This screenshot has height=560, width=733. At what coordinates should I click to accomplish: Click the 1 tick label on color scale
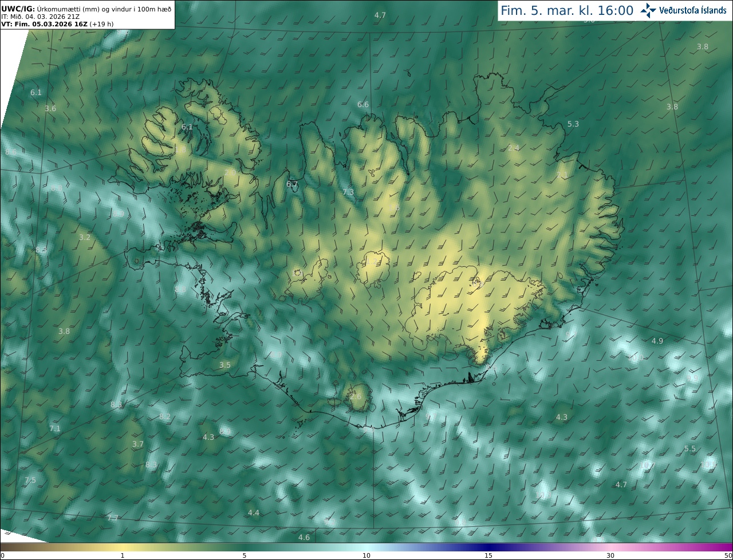(123, 555)
